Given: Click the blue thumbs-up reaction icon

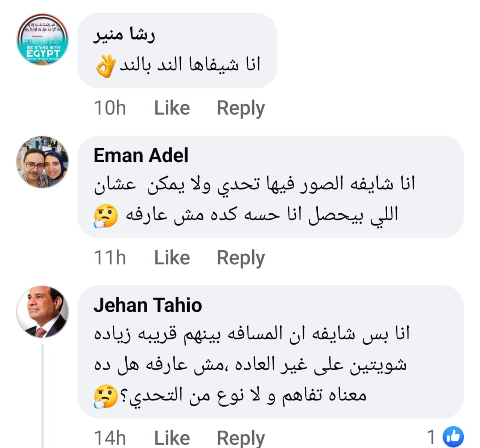Looking at the screenshot, I should (454, 437).
